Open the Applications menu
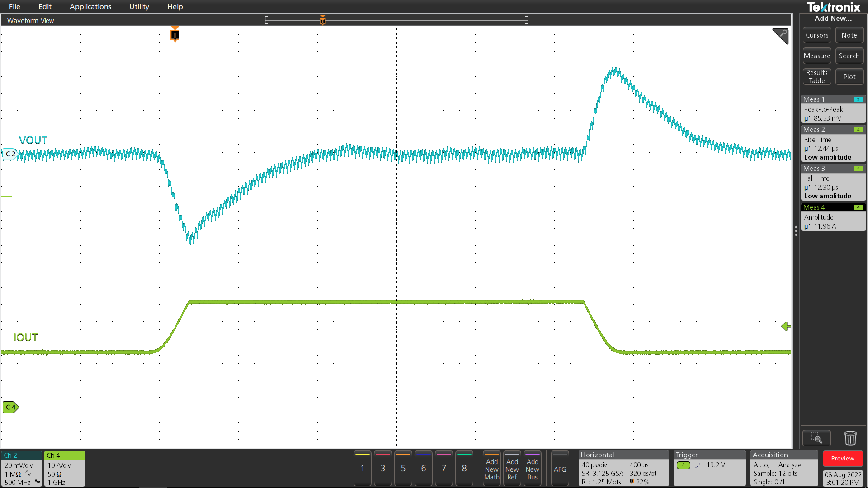The image size is (868, 488). [90, 6]
